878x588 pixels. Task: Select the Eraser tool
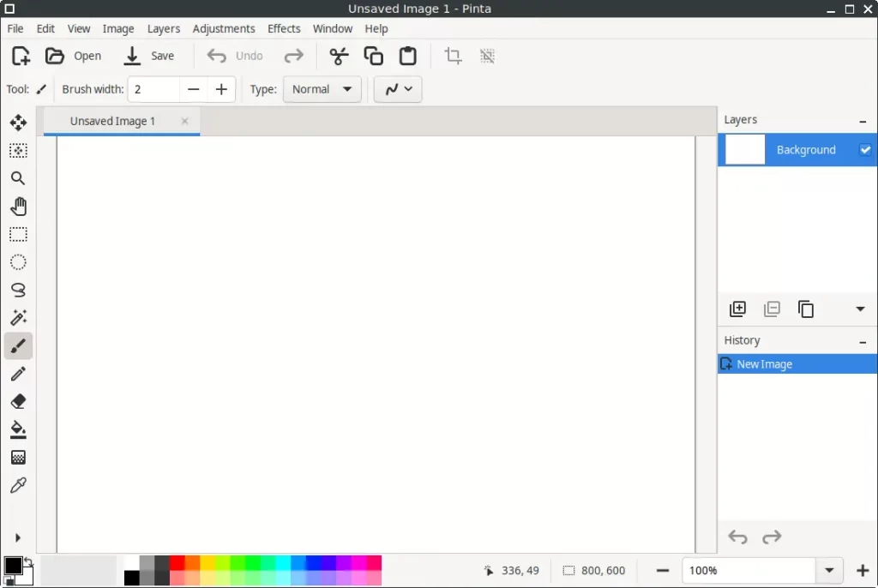click(x=18, y=401)
